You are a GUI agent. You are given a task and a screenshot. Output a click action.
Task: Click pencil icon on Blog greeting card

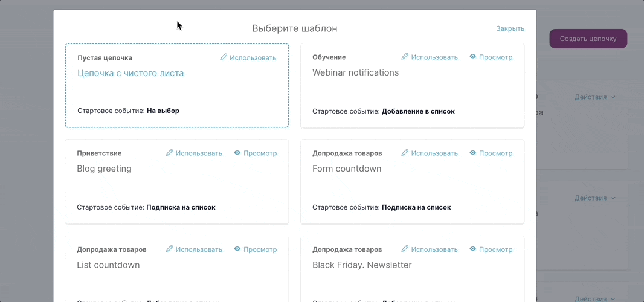pos(169,153)
